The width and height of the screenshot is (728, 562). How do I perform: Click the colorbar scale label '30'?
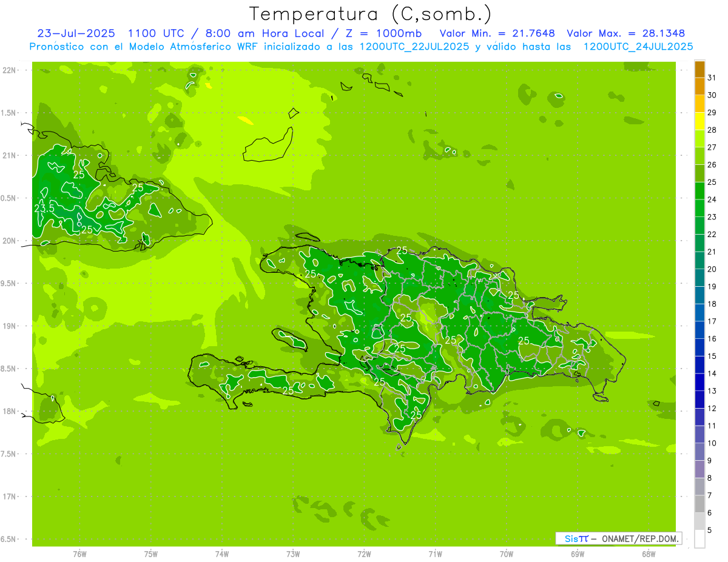[712, 95]
